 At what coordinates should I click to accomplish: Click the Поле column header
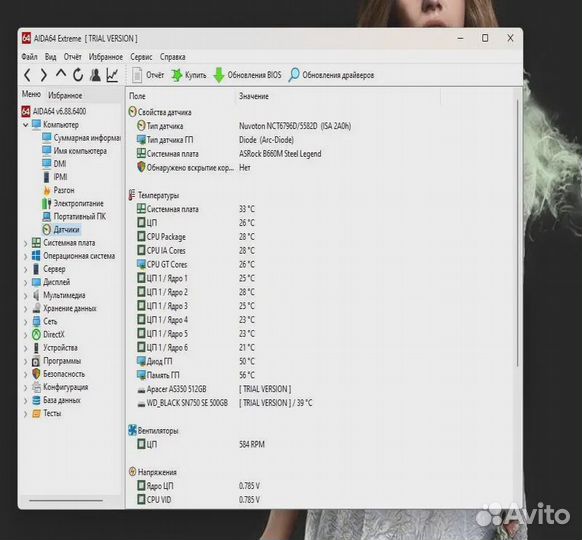pos(137,96)
